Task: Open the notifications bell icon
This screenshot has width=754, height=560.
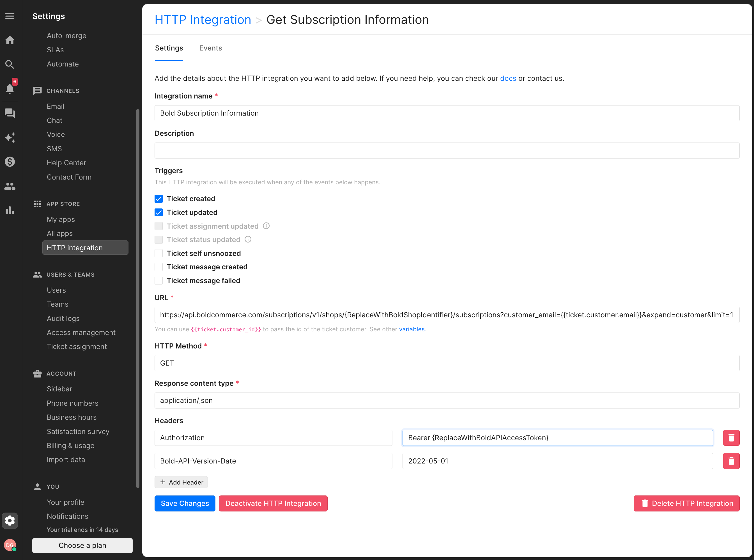Action: tap(10, 89)
